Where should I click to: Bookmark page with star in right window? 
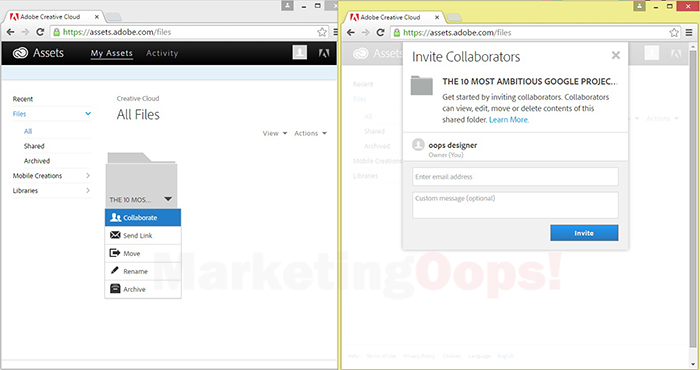[674, 33]
